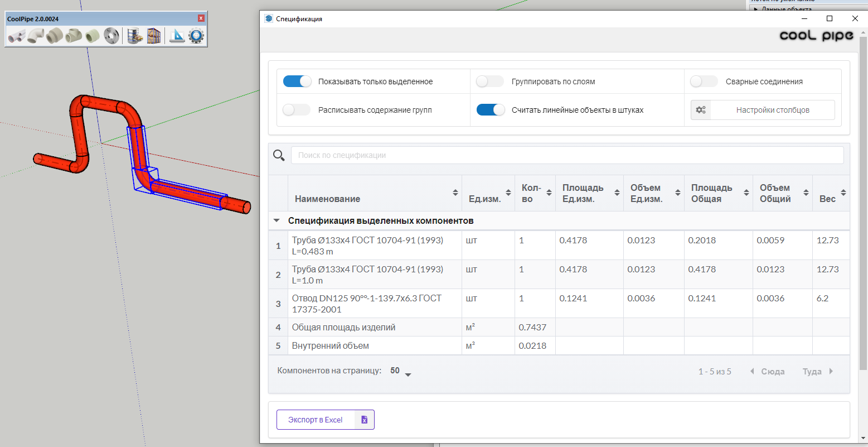Click 0.2018 total area cell
868x447 pixels.
(x=702, y=240)
